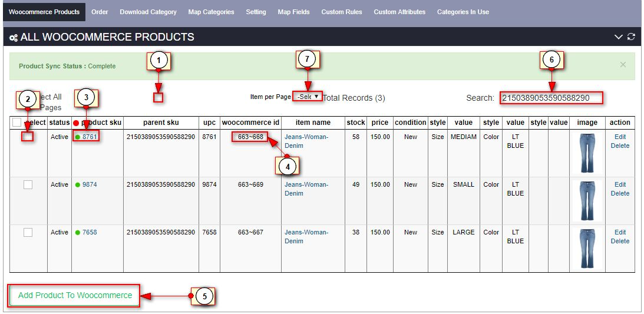Toggle the select-all checkbox in the table header

[x=16, y=123]
